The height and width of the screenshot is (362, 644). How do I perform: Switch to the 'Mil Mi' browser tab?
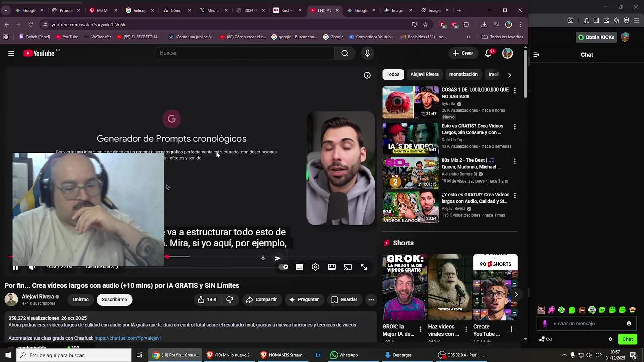pyautogui.click(x=102, y=10)
